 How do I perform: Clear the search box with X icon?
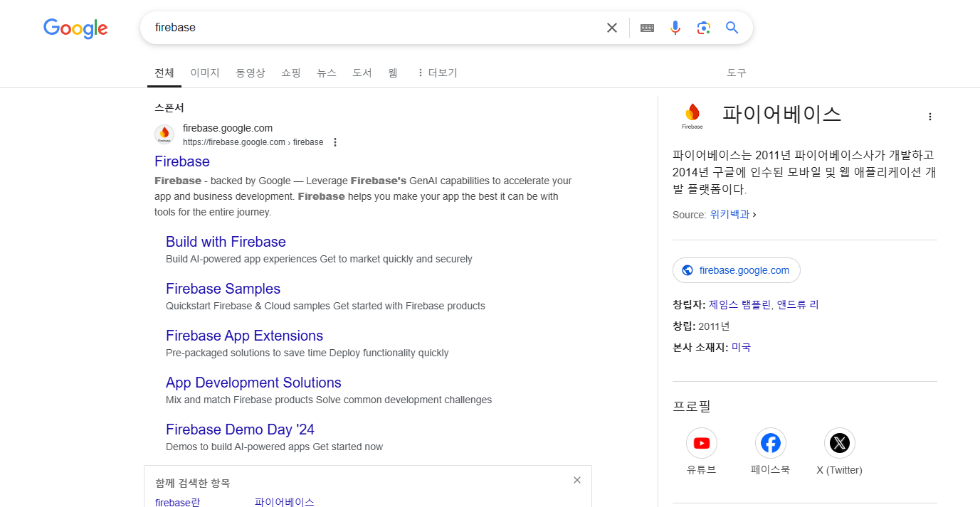click(x=612, y=28)
